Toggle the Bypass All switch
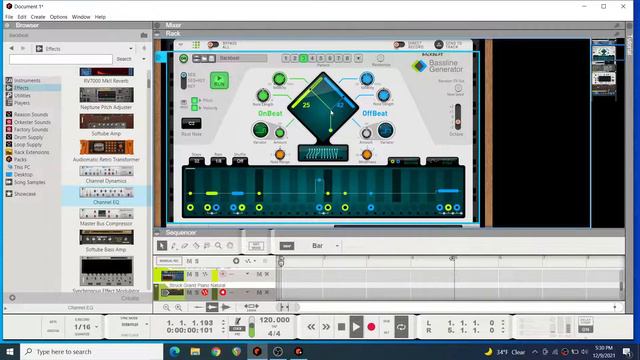Viewport: 640px width, 360px height. click(x=213, y=44)
